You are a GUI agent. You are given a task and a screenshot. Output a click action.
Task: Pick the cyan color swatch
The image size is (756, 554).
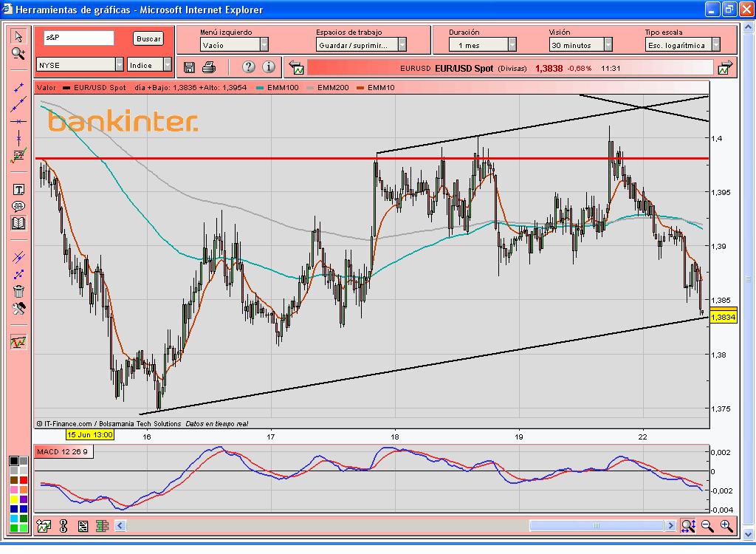14,519
